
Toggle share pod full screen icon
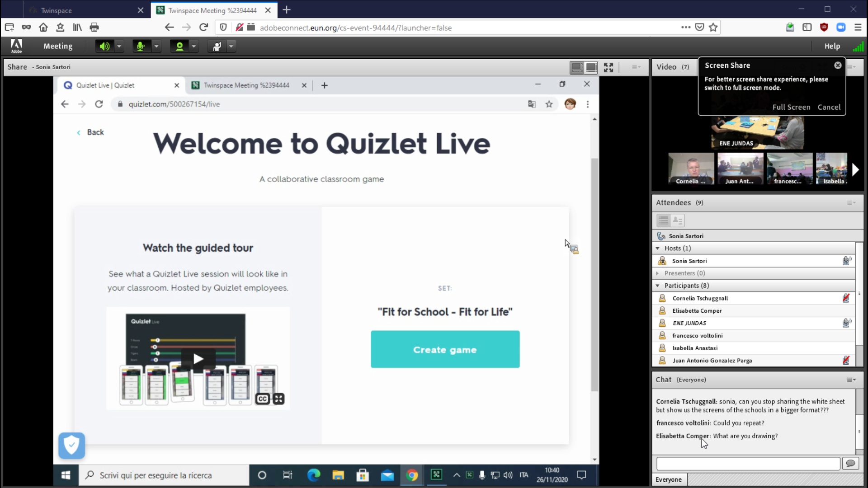pyautogui.click(x=609, y=67)
